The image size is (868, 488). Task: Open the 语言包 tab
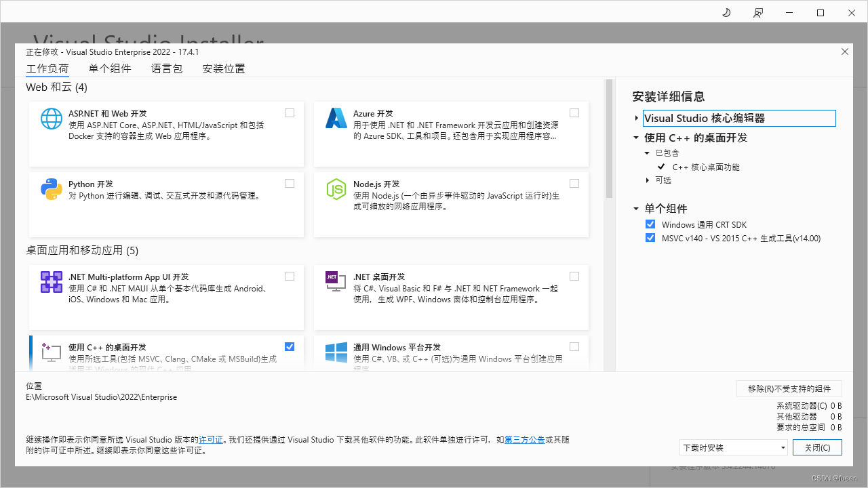point(167,68)
